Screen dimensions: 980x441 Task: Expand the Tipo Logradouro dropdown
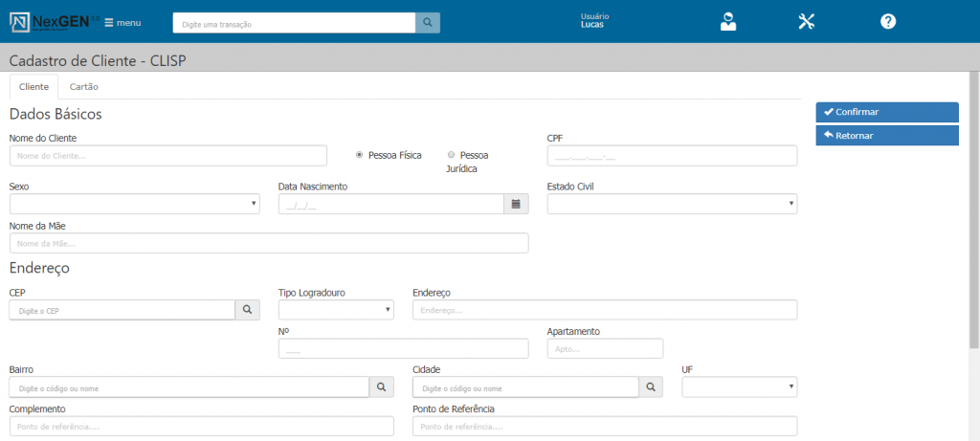pyautogui.click(x=336, y=310)
